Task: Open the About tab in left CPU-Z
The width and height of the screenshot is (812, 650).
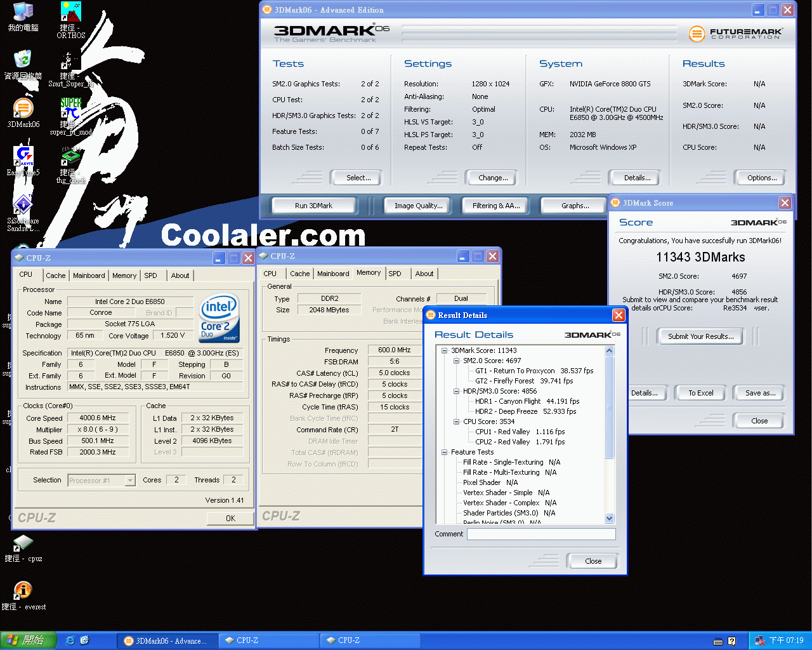Action: pyautogui.click(x=180, y=275)
